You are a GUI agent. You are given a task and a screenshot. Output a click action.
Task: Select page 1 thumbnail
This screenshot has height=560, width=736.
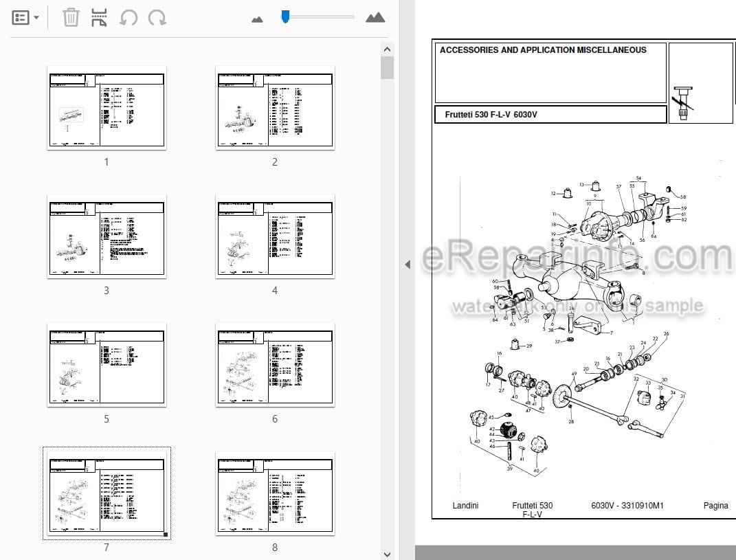tap(107, 108)
